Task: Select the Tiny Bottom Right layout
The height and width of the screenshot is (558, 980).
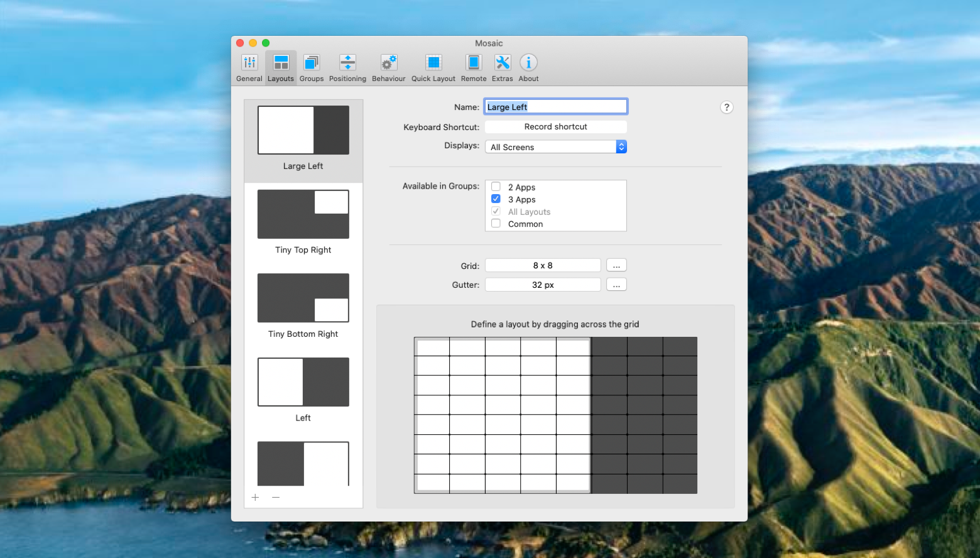Action: coord(303,298)
